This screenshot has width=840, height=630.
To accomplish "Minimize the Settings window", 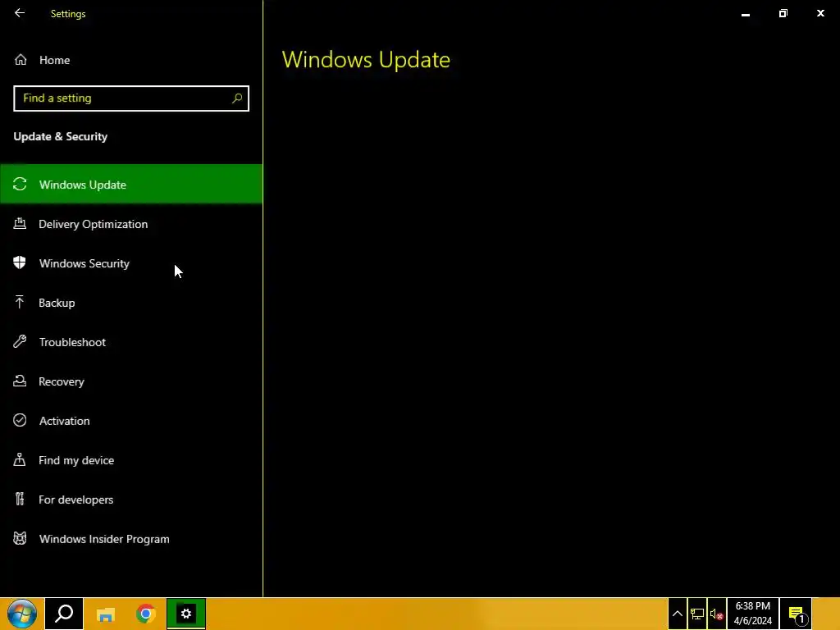I will [745, 13].
